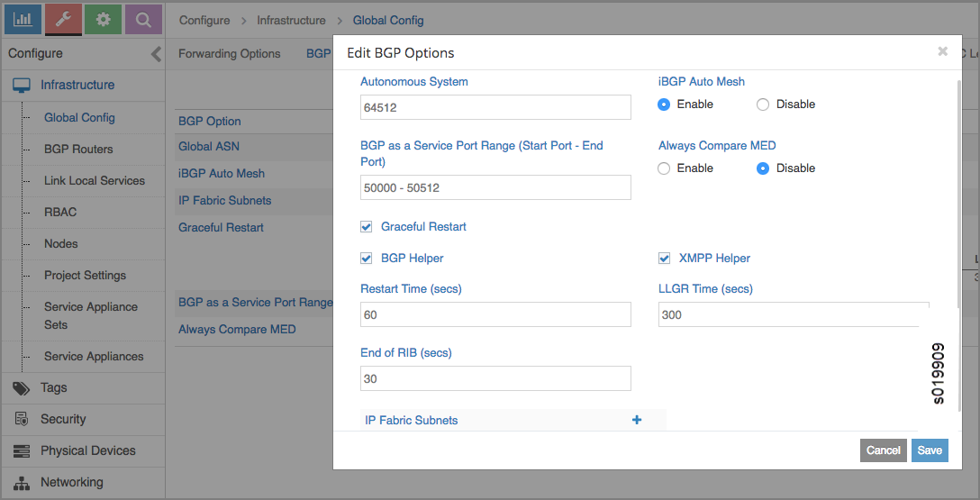Click the Cancel button
Screen dimensions: 980x500
click(x=883, y=450)
